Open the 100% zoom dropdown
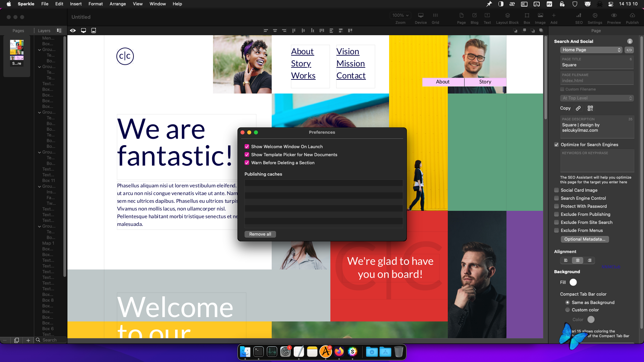The height and width of the screenshot is (362, 644). (x=400, y=15)
